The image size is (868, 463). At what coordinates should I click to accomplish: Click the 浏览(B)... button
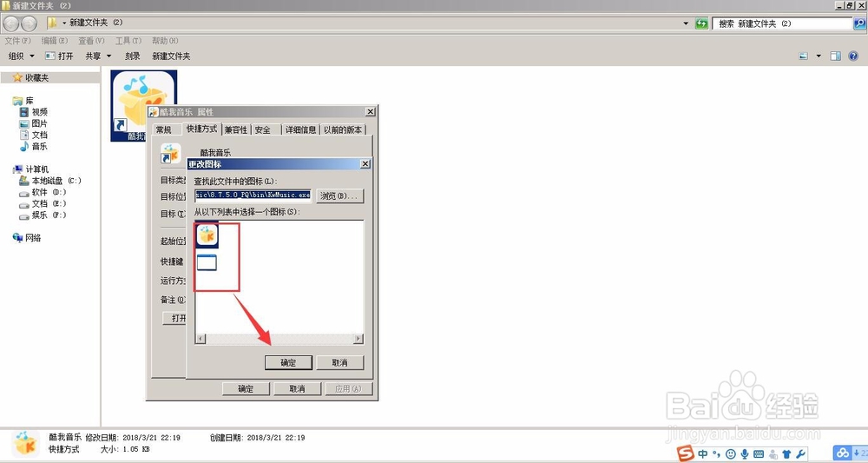point(340,196)
